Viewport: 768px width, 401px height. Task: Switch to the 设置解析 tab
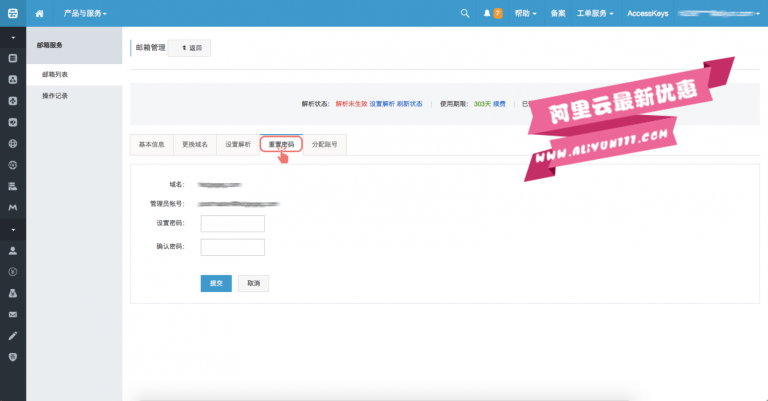click(238, 144)
